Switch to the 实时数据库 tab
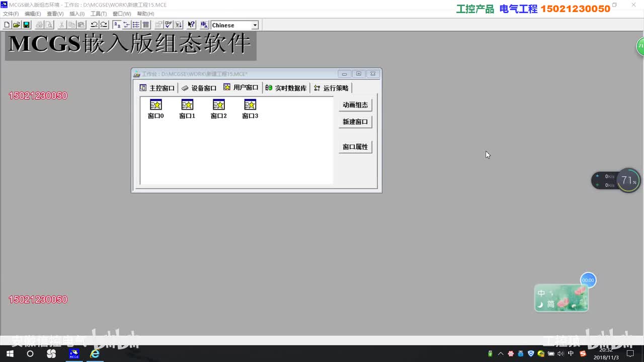Screen dimensions: 644x362 pyautogui.click(x=286, y=88)
